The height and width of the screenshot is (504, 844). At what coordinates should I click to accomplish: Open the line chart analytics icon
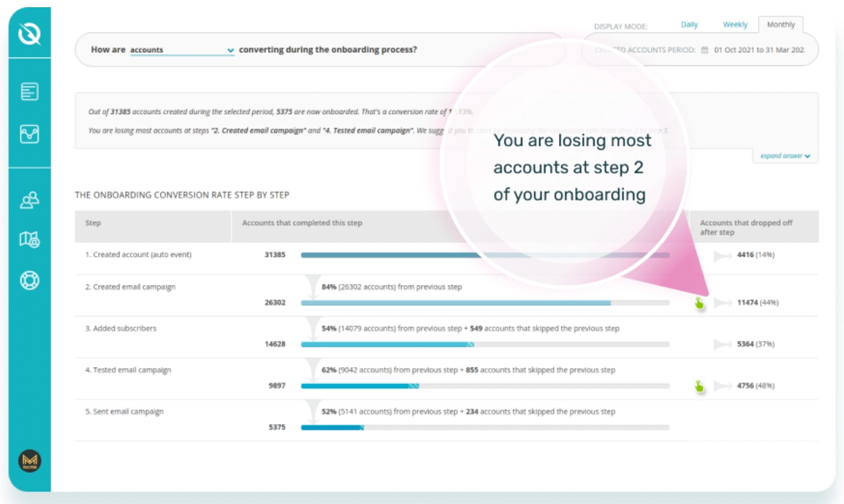point(29,134)
